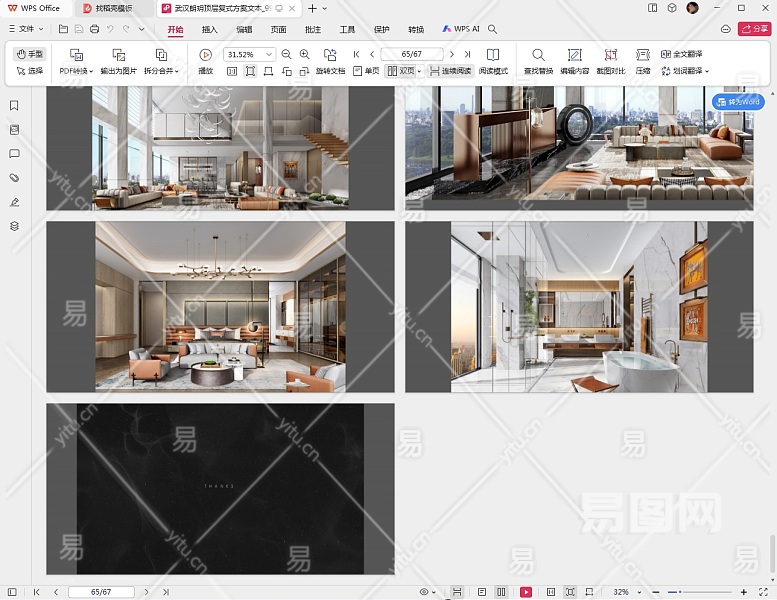Screen dimensions: 777x600
Task: Open the bookmark panel in left sidebar
Action: tap(14, 105)
